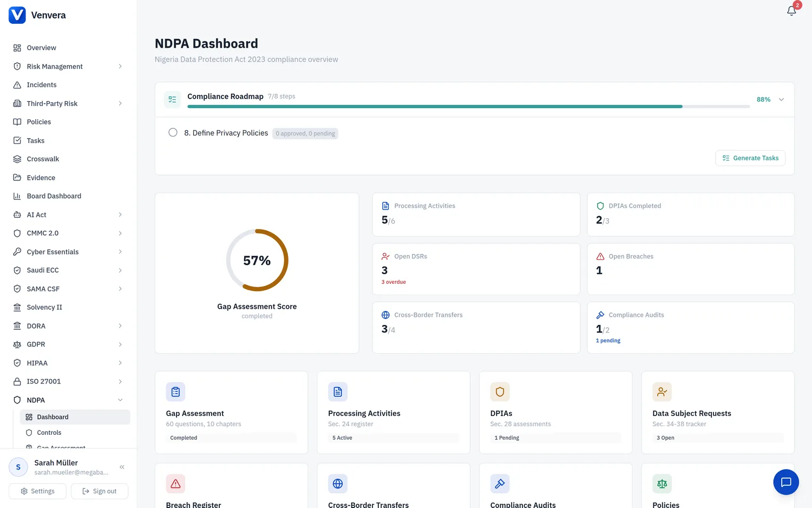Click the Processing Activities card document icon
The image size is (812, 508).
click(x=338, y=392)
